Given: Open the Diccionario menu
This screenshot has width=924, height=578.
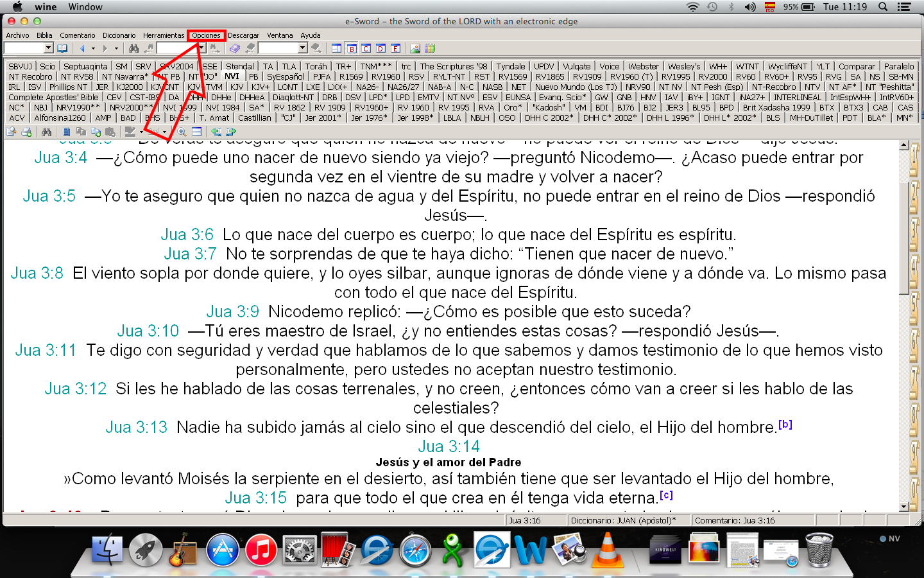Looking at the screenshot, I should (119, 35).
